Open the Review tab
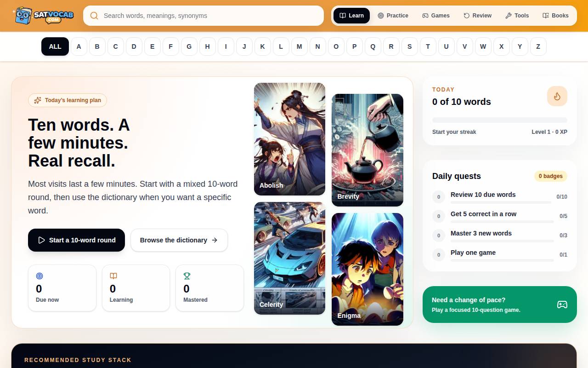 click(x=477, y=16)
